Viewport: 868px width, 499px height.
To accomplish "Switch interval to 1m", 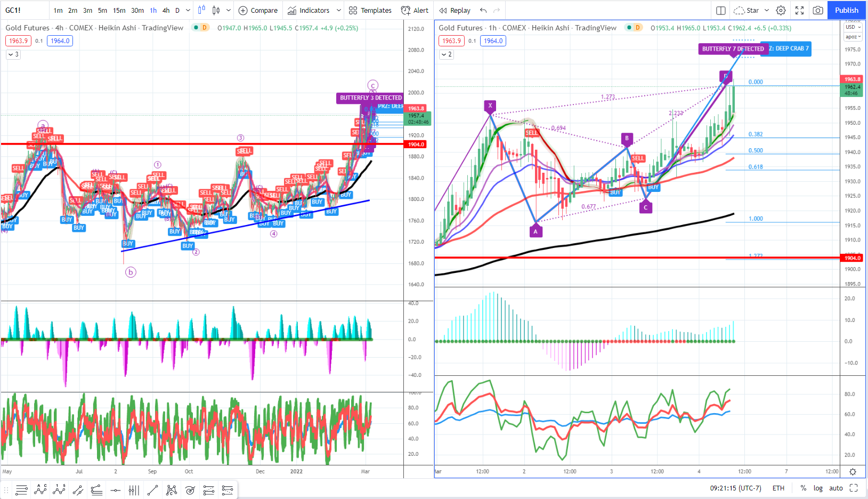I will click(x=58, y=10).
